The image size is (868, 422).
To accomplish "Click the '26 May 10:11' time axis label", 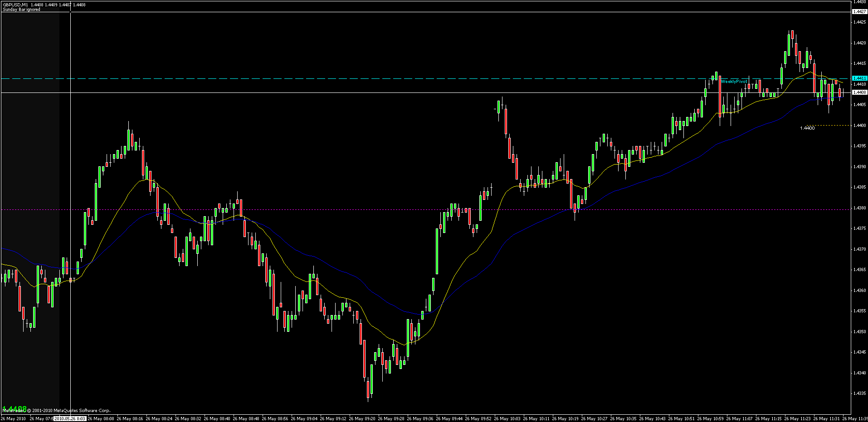I will coord(536,419).
